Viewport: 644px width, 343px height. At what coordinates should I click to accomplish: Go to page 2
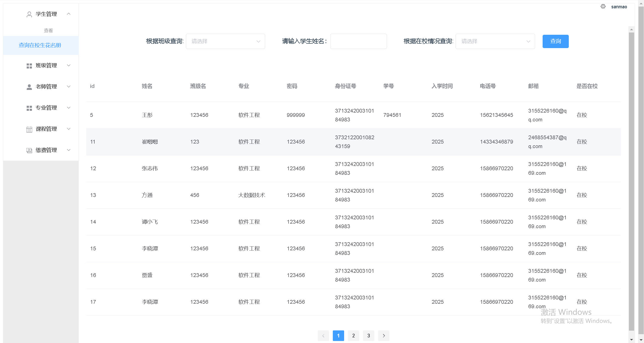353,335
